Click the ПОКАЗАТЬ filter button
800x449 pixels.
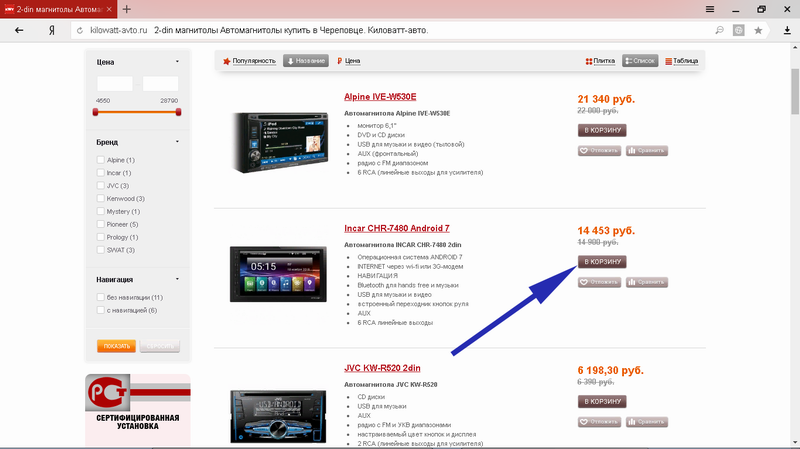[116, 346]
